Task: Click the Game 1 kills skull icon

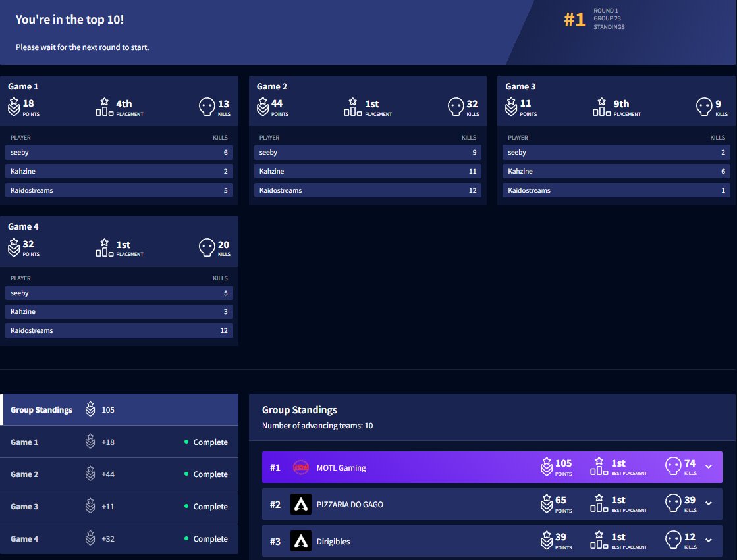Action: pyautogui.click(x=207, y=107)
